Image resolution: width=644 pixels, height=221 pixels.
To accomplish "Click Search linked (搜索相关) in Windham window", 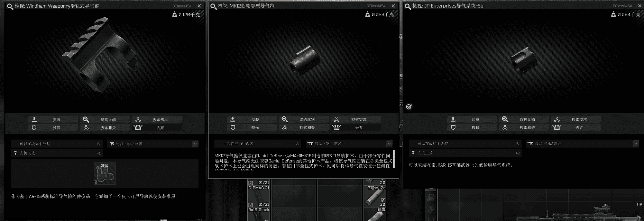I will 105,127.
